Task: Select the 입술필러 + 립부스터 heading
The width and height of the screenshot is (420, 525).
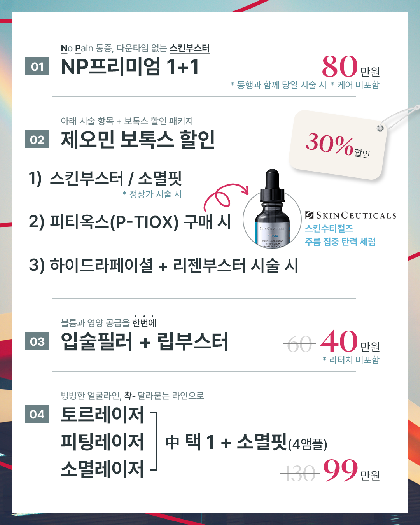Action: [x=145, y=341]
